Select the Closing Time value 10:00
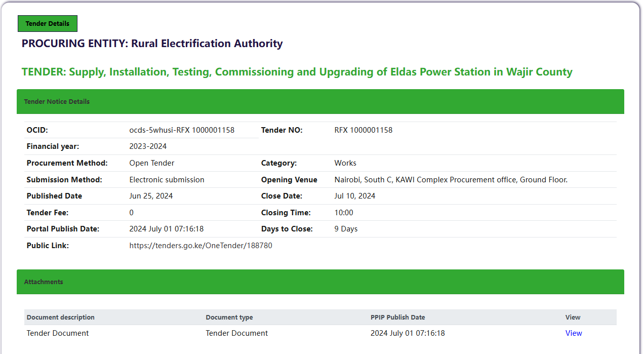Screen dimensions: 644x354 pos(344,213)
